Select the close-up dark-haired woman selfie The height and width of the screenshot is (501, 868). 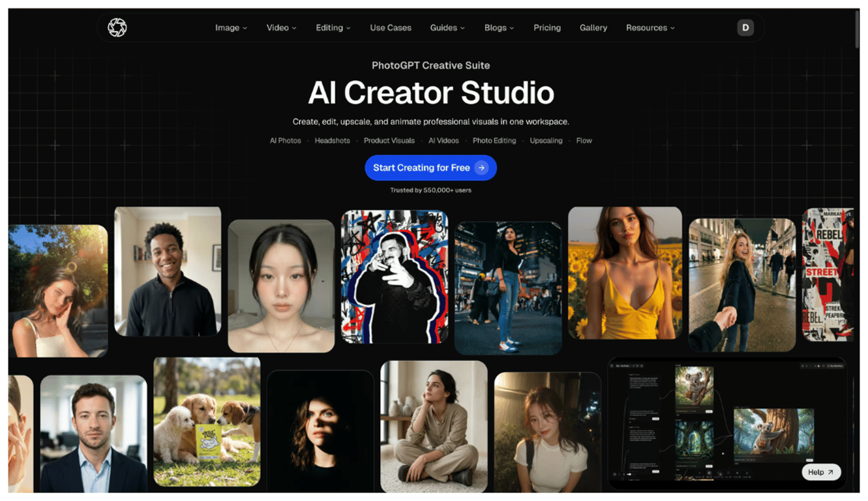[x=281, y=286]
